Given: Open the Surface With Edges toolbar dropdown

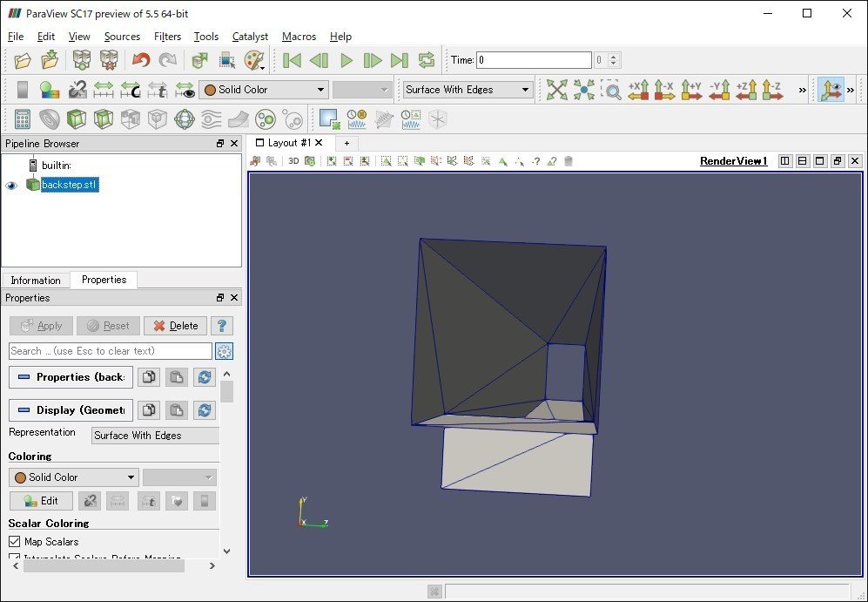Looking at the screenshot, I should (468, 90).
